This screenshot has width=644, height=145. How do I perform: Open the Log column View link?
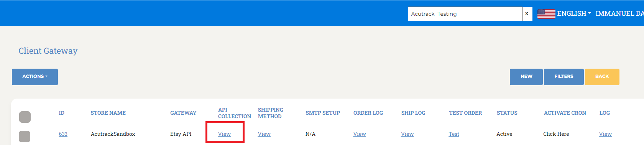(x=605, y=134)
